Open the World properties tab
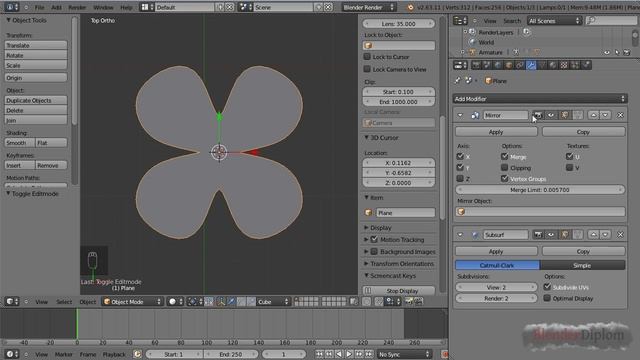 (498, 65)
